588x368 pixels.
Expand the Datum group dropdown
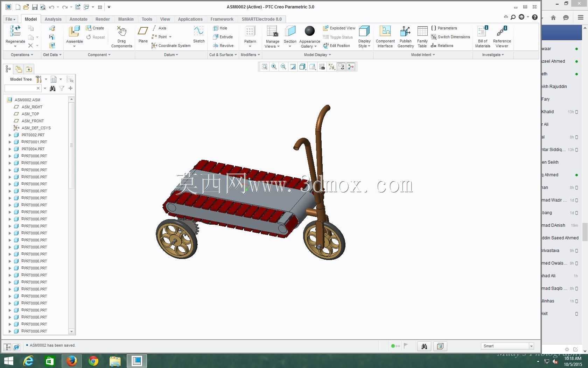pos(171,55)
